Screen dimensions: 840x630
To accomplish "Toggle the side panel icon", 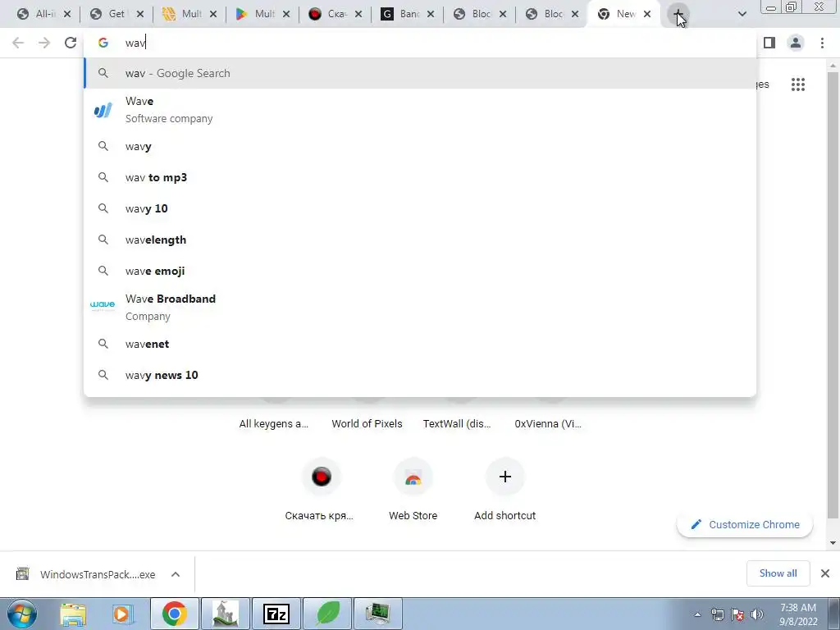I will click(769, 43).
